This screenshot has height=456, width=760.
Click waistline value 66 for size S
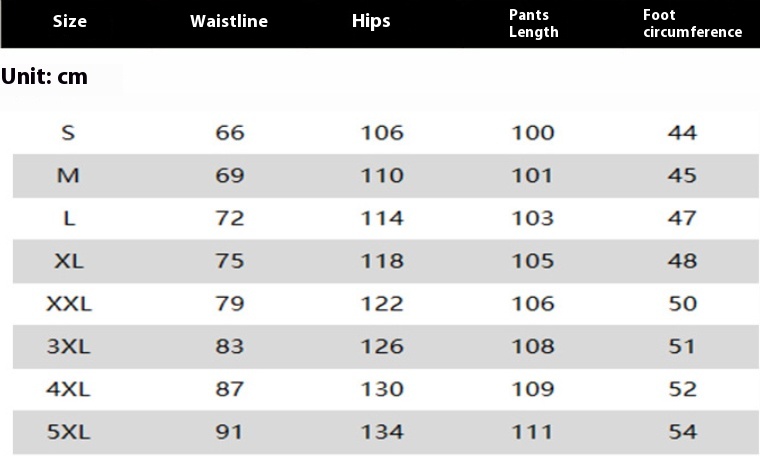(x=230, y=133)
